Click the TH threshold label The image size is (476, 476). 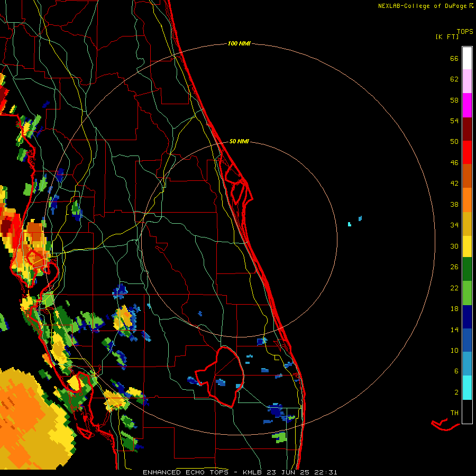click(454, 413)
